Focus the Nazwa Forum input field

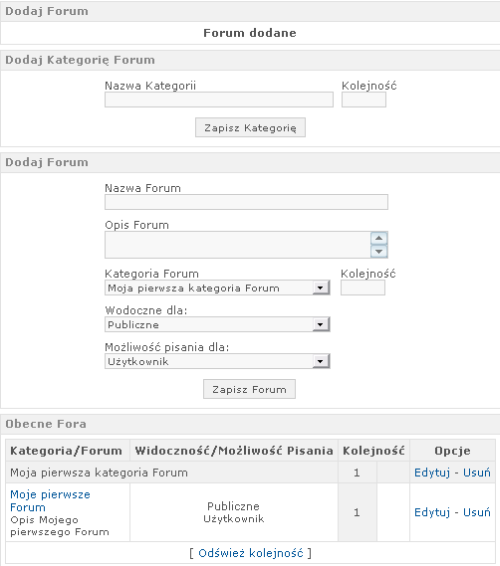pos(246,202)
